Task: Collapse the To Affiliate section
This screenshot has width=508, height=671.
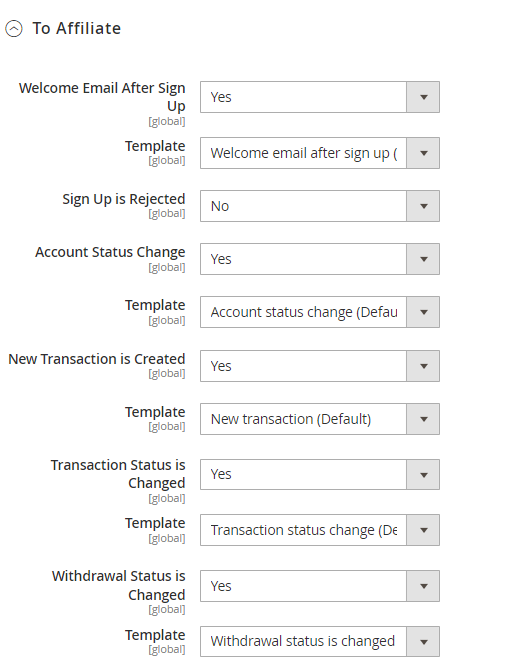Action: click(14, 29)
